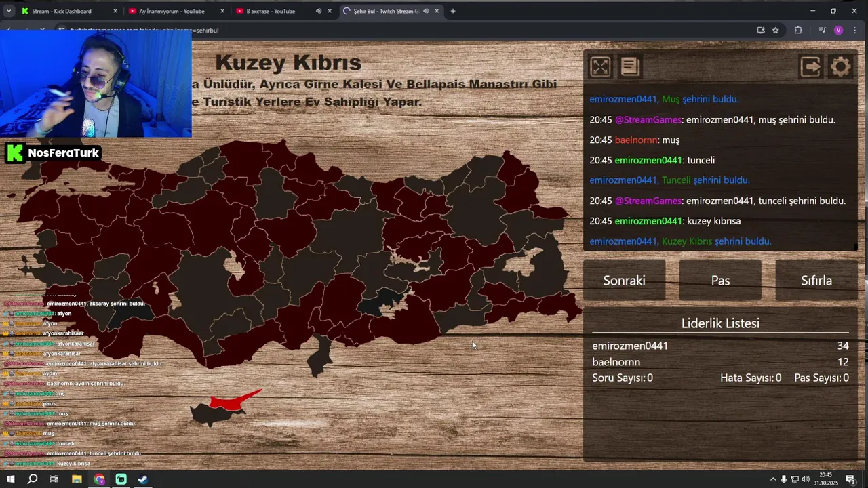Image resolution: width=868 pixels, height=488 pixels.
Task: Open the Chrome three-dot menu
Action: point(856,30)
